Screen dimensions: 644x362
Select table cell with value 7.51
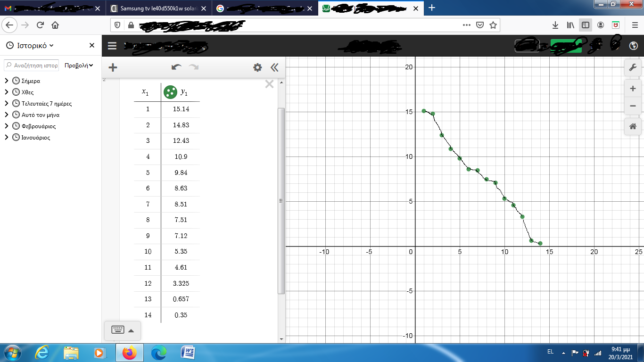181,220
